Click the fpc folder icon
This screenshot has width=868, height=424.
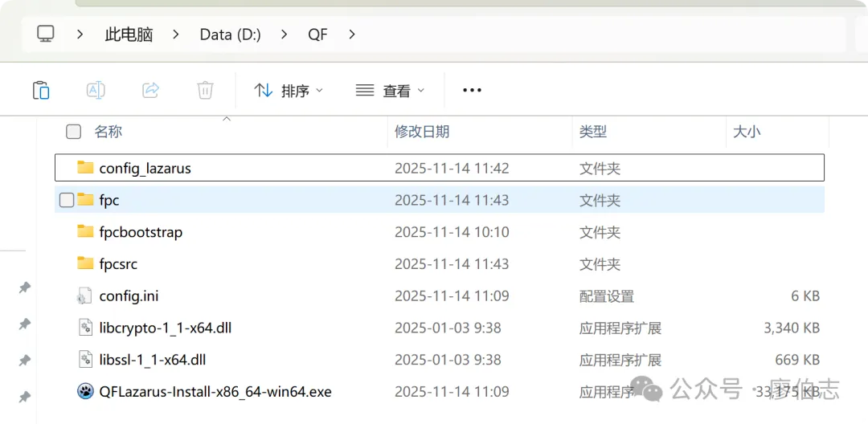pos(85,200)
